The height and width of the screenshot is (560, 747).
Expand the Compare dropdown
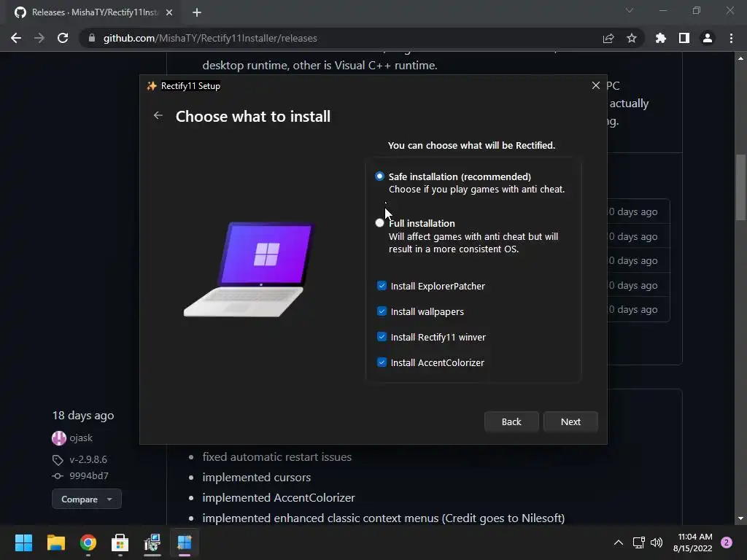tap(87, 499)
